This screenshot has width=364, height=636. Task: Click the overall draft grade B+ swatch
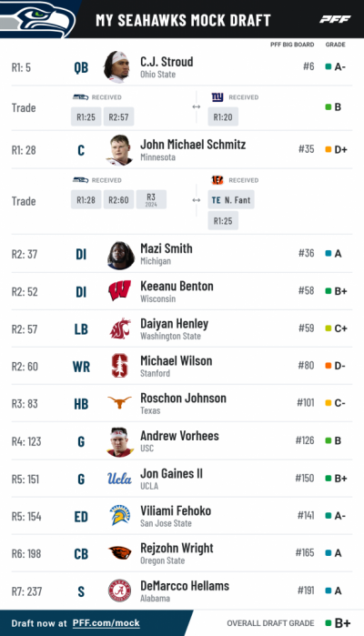point(329,623)
